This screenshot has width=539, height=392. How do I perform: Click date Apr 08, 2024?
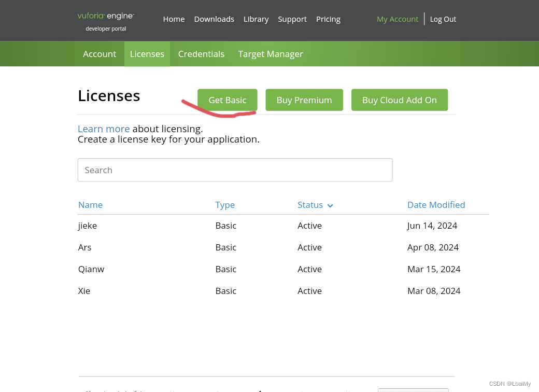tap(433, 247)
